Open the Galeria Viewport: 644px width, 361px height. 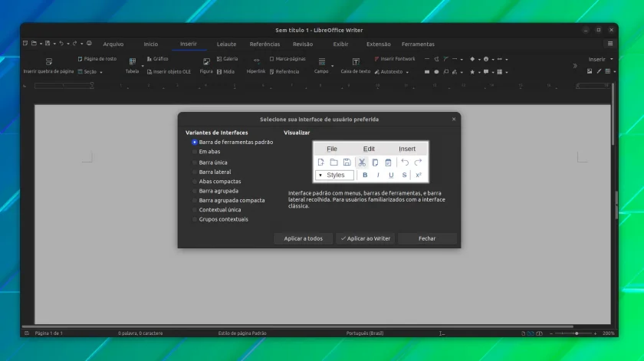pos(227,59)
